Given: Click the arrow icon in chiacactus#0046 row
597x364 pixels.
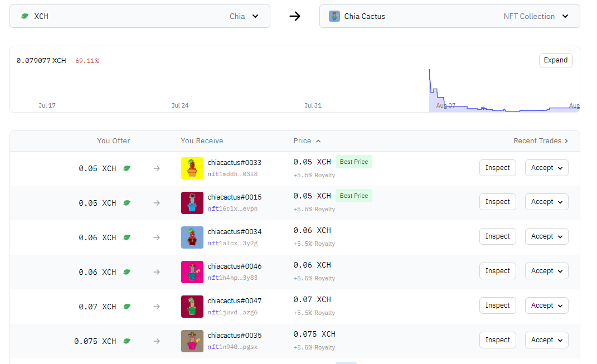Looking at the screenshot, I should click(157, 272).
